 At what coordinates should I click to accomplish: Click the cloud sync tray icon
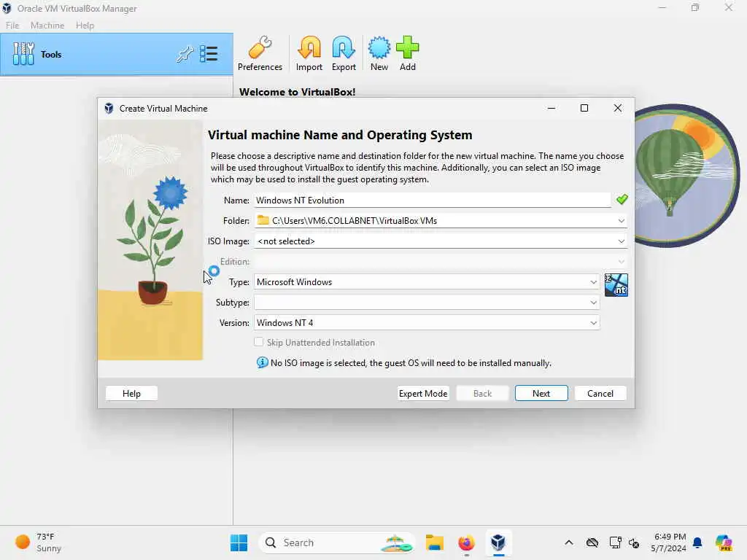click(592, 542)
